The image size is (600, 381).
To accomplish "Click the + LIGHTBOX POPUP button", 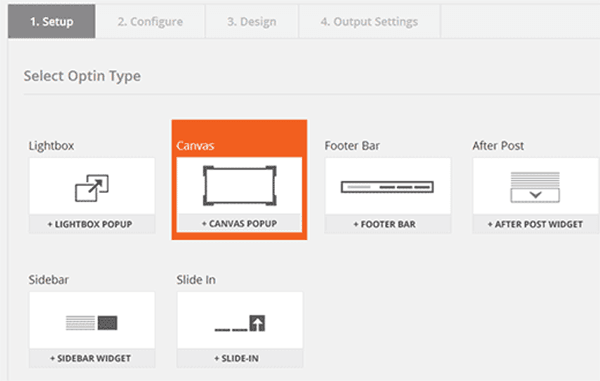I will pos(92,224).
